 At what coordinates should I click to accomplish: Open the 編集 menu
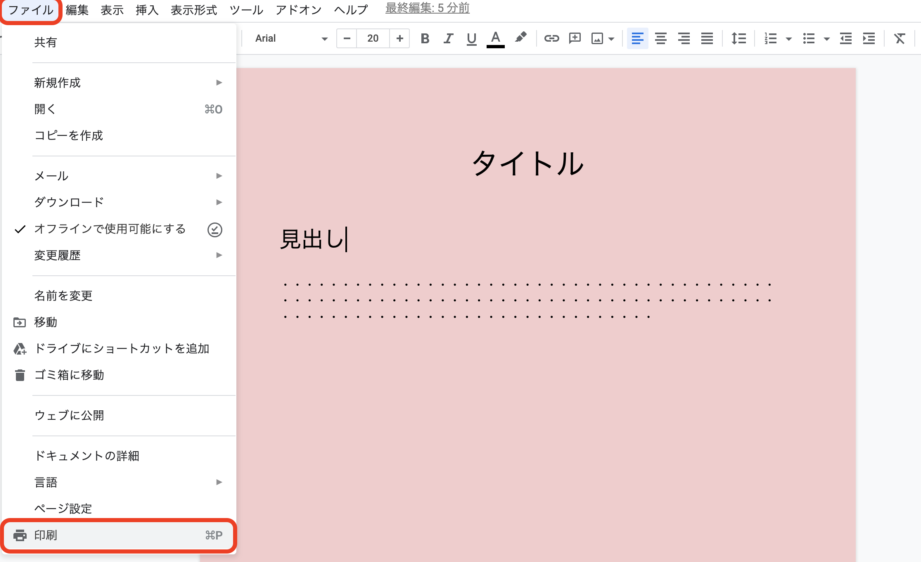click(x=76, y=11)
